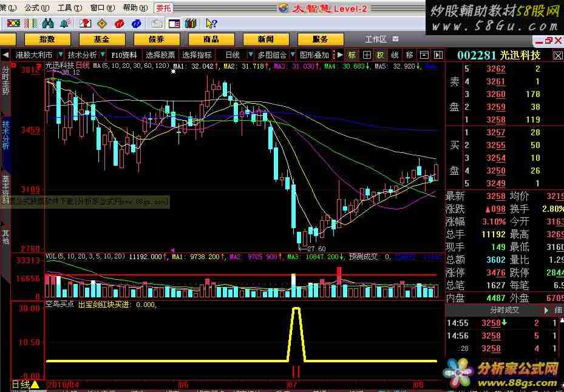Open F10资料 company info
The image size is (564, 392).
coord(124,55)
